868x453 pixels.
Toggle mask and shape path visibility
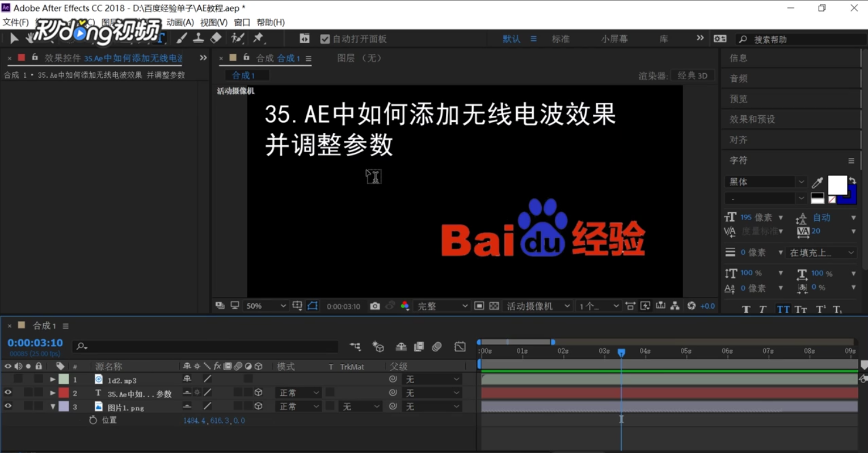tap(313, 306)
